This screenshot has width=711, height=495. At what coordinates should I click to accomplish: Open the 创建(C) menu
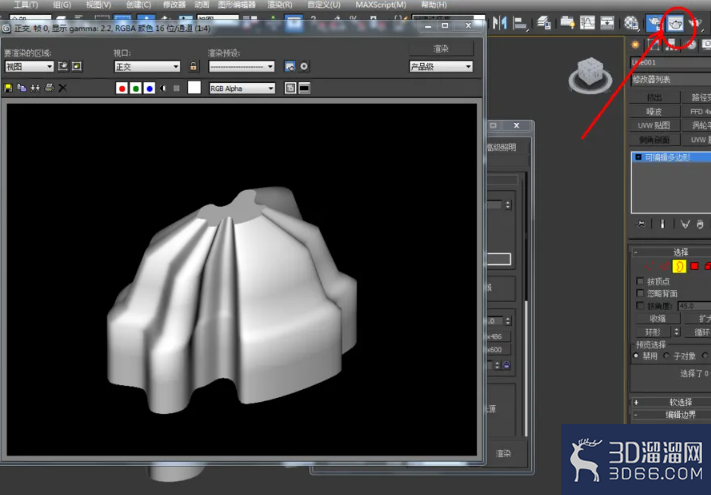pyautogui.click(x=138, y=5)
